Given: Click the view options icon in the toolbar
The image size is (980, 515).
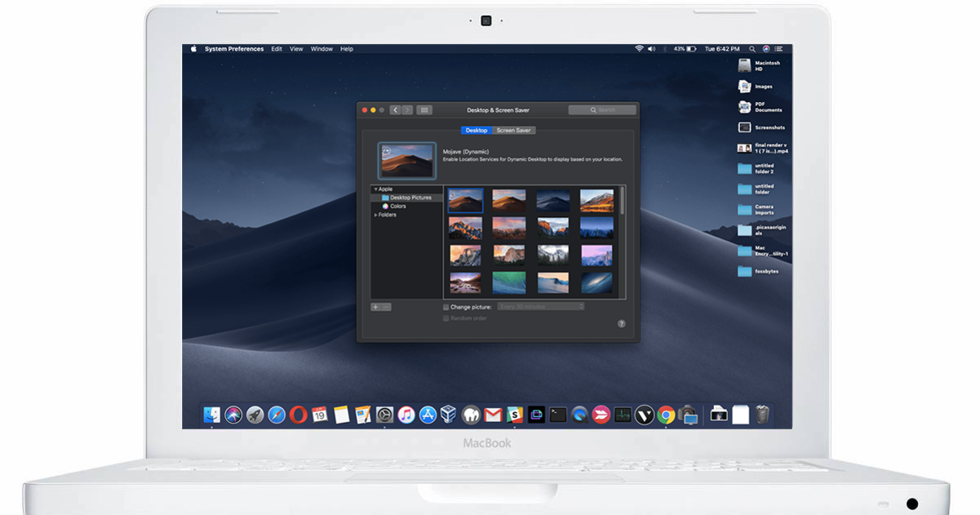Looking at the screenshot, I should [x=424, y=109].
